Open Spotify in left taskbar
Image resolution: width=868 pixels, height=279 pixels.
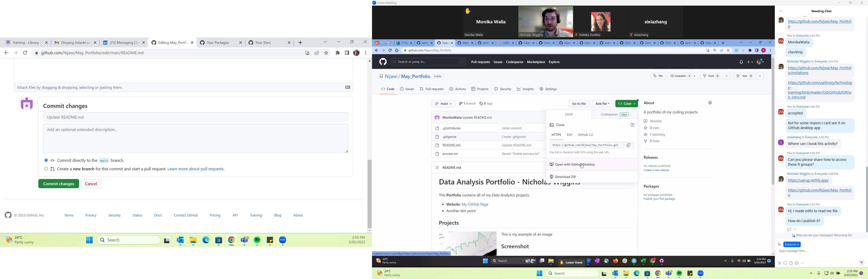pos(257,240)
